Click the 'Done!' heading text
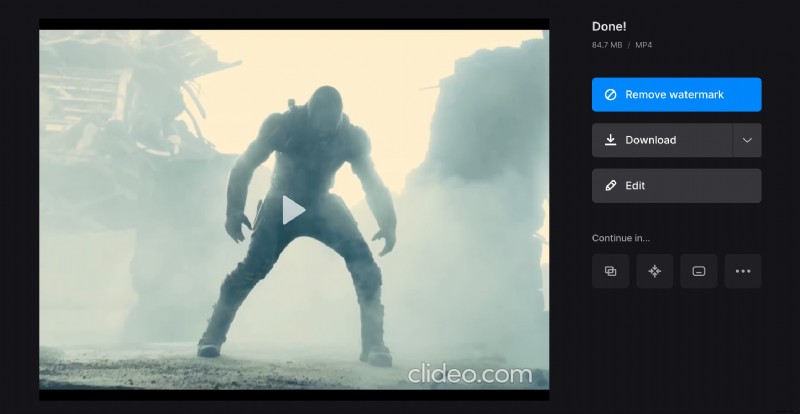The height and width of the screenshot is (414, 800). (609, 27)
